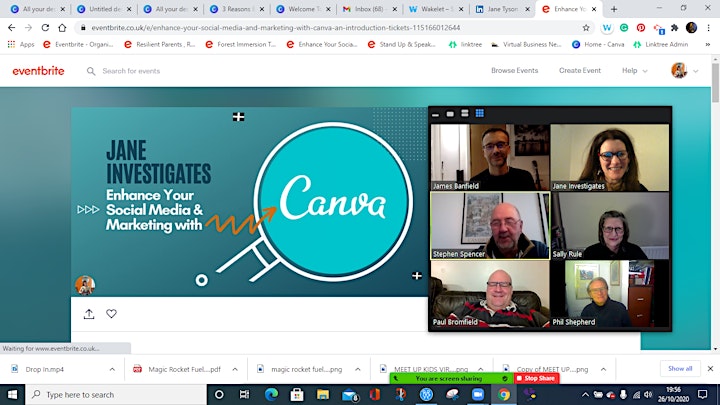This screenshot has width=720, height=405.
Task: Select Stephen Spencer's video tile
Action: [490, 226]
